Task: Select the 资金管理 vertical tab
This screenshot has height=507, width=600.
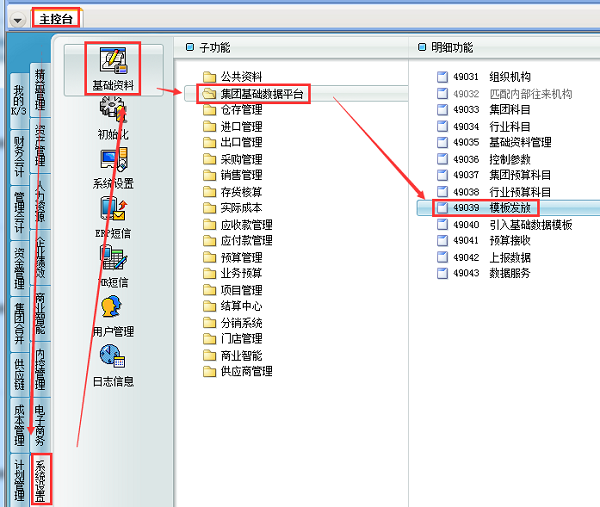Action: click(x=19, y=268)
